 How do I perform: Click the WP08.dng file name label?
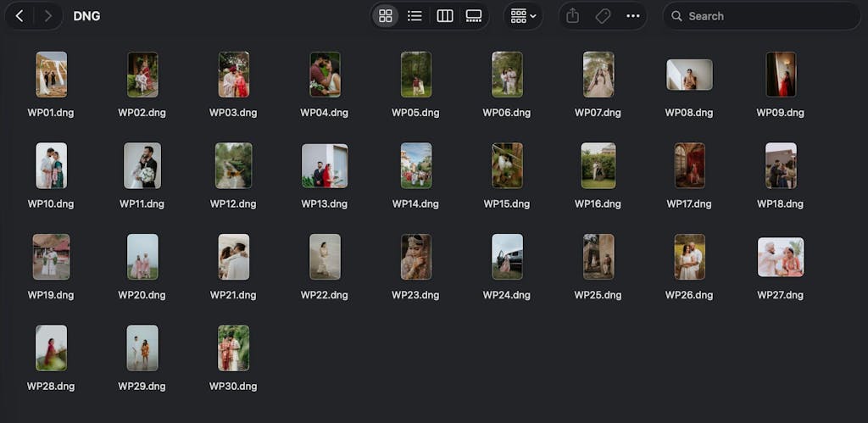(x=688, y=113)
